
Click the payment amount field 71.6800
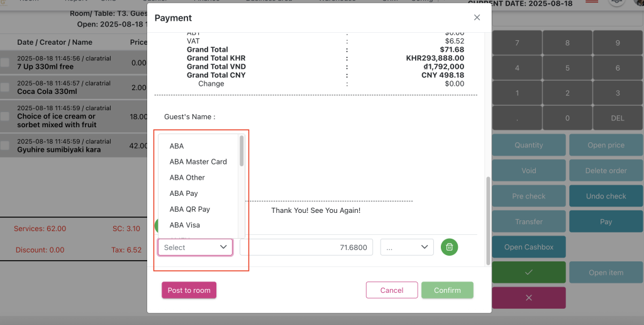click(x=306, y=248)
